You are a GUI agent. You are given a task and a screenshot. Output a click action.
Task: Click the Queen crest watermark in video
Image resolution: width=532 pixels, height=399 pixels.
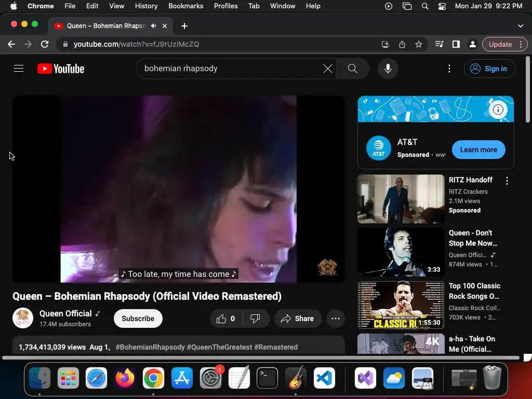pyautogui.click(x=327, y=267)
